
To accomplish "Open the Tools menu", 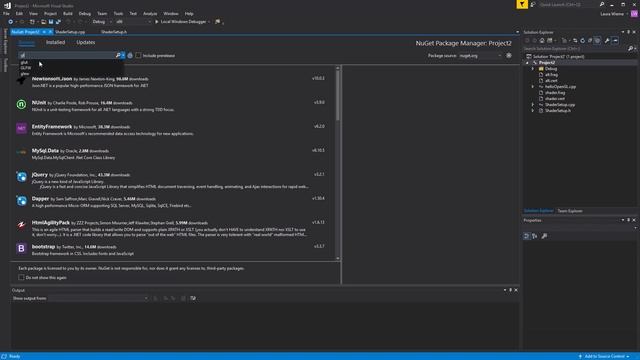I will click(x=118, y=13).
